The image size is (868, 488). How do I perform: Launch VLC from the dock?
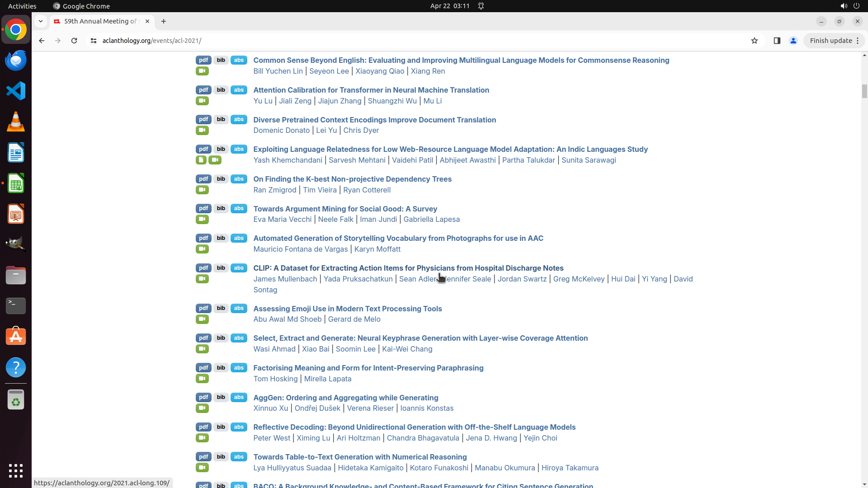[x=16, y=122]
